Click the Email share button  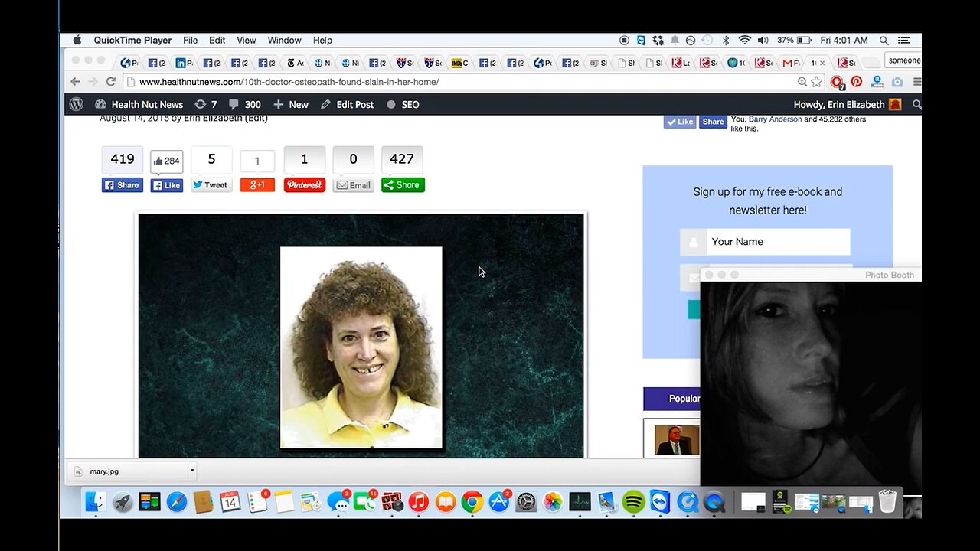click(354, 184)
